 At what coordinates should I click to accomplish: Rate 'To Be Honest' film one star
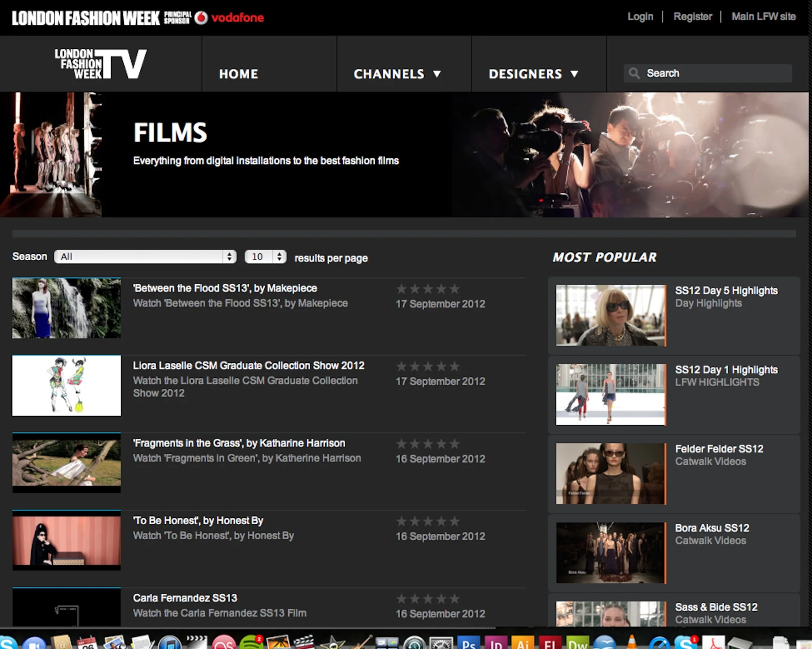(402, 521)
